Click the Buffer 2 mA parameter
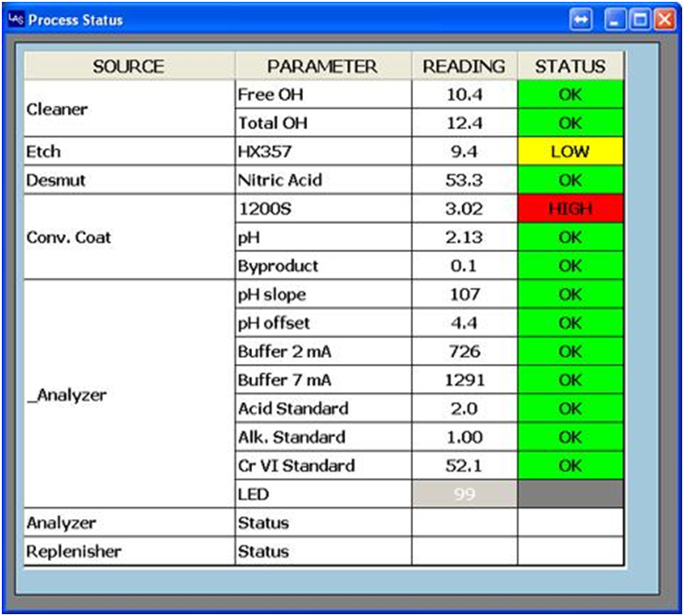 [323, 351]
